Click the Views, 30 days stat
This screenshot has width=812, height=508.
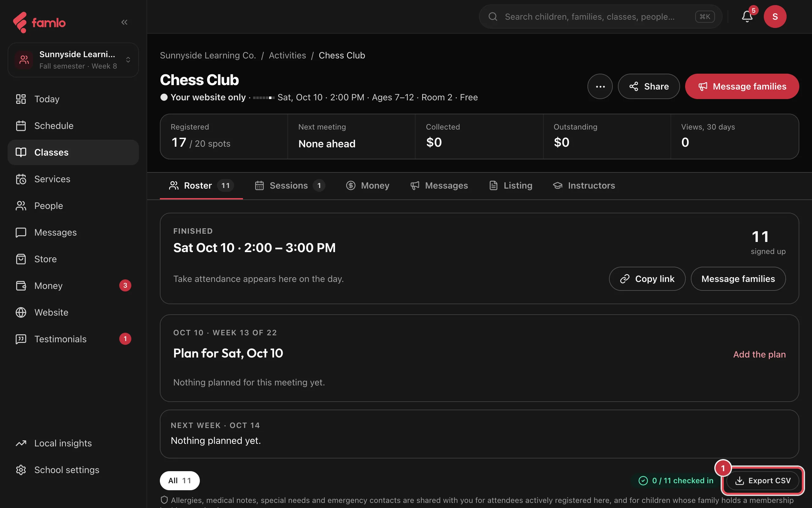pos(735,137)
